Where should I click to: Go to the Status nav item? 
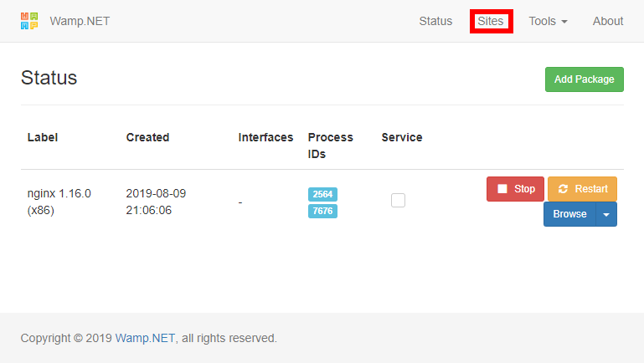click(435, 21)
